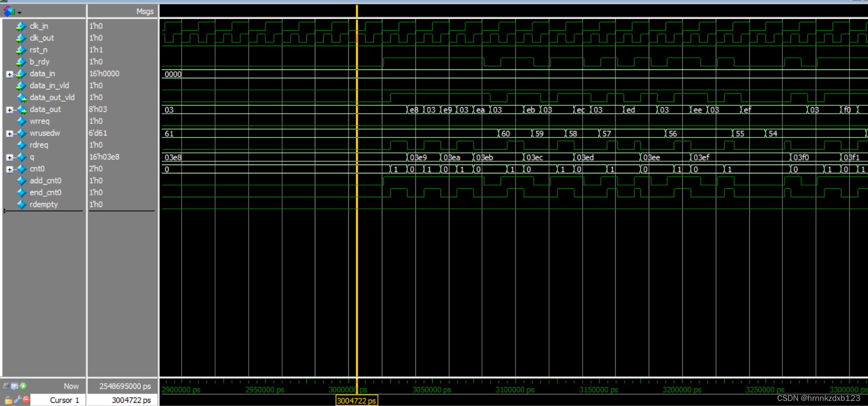Expand the wrusedw bus
Image resolution: width=868 pixels, height=406 pixels.
tap(9, 134)
